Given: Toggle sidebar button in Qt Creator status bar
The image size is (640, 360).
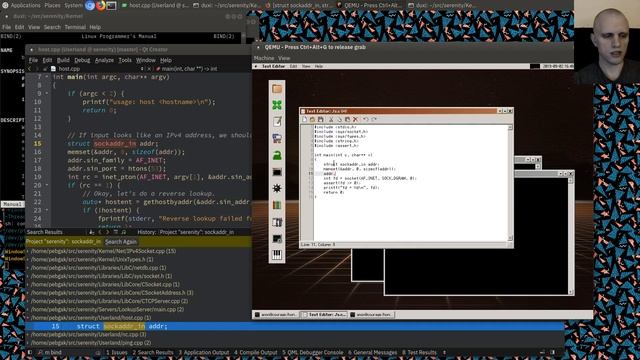Looking at the screenshot, I should pyautogui.click(x=30, y=352).
